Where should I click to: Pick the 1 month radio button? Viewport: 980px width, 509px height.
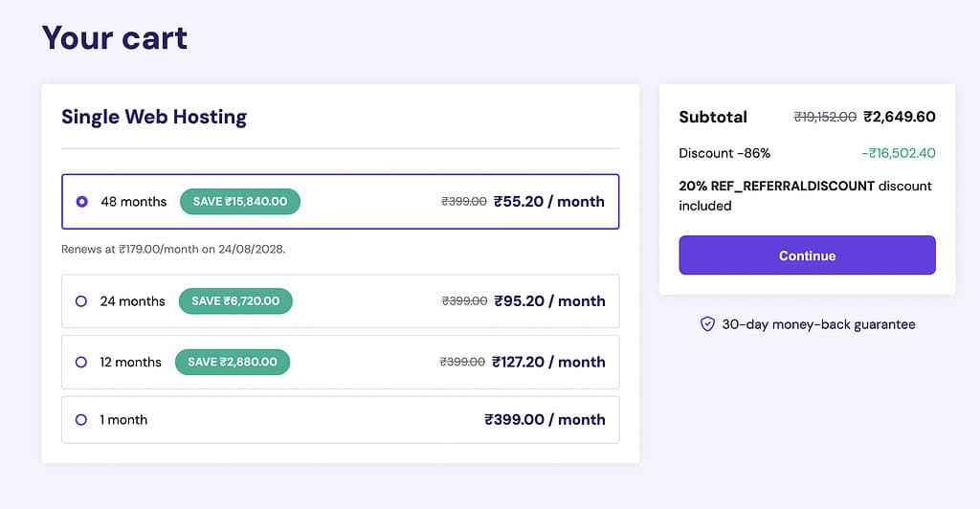tap(81, 420)
